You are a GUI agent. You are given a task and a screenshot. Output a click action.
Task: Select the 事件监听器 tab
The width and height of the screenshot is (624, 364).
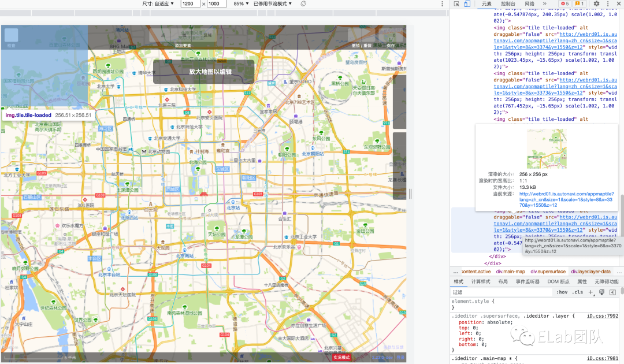click(x=528, y=281)
